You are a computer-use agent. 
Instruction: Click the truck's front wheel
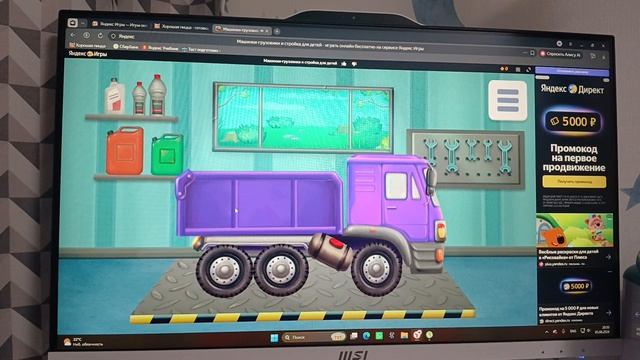coord(376,268)
